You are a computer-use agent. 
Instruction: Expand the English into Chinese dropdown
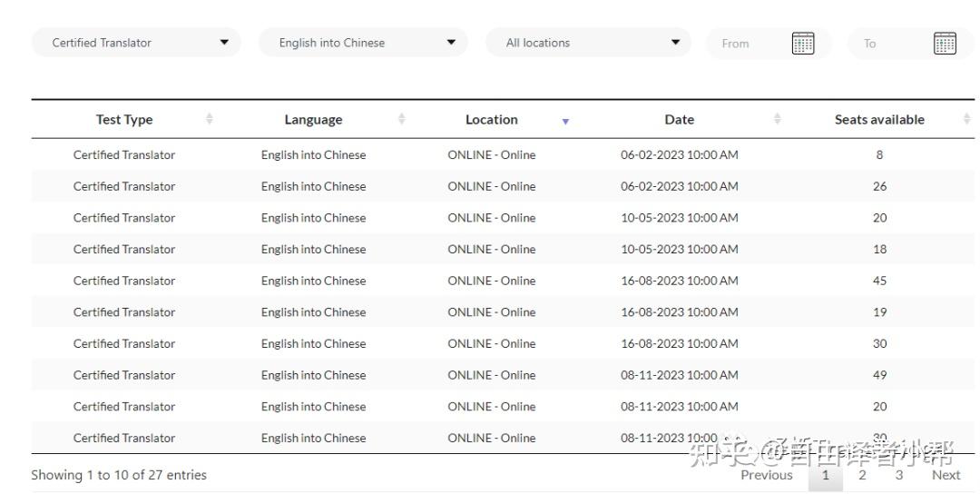pyautogui.click(x=363, y=43)
